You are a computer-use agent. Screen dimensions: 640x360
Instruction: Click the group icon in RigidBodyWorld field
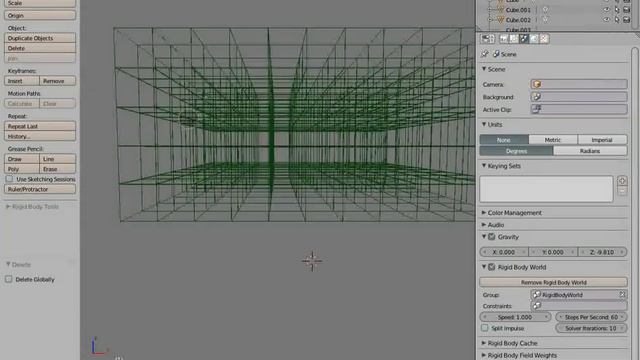point(537,294)
